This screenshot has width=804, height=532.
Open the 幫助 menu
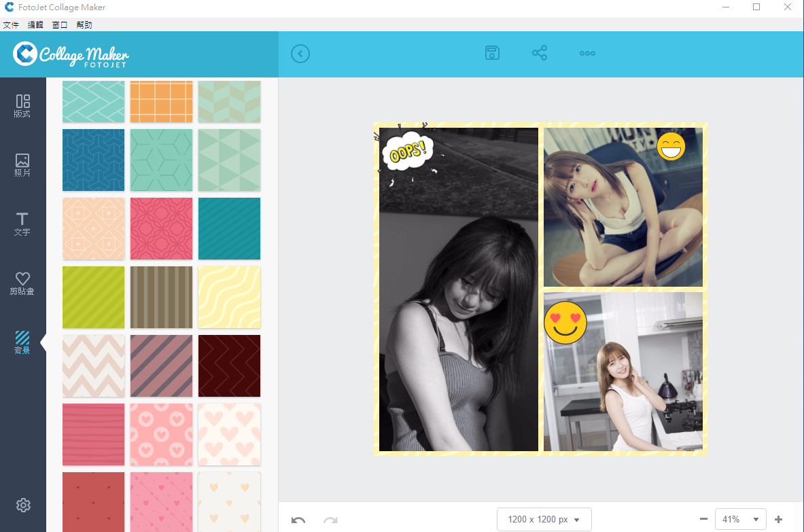(84, 25)
